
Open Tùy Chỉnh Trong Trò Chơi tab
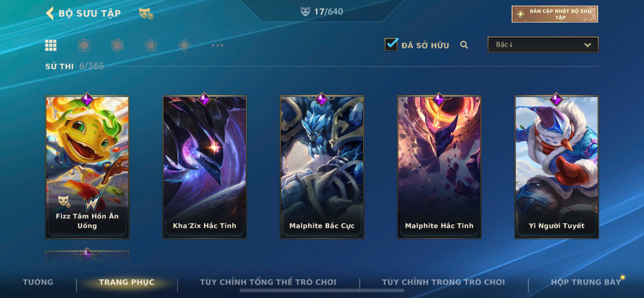443,282
